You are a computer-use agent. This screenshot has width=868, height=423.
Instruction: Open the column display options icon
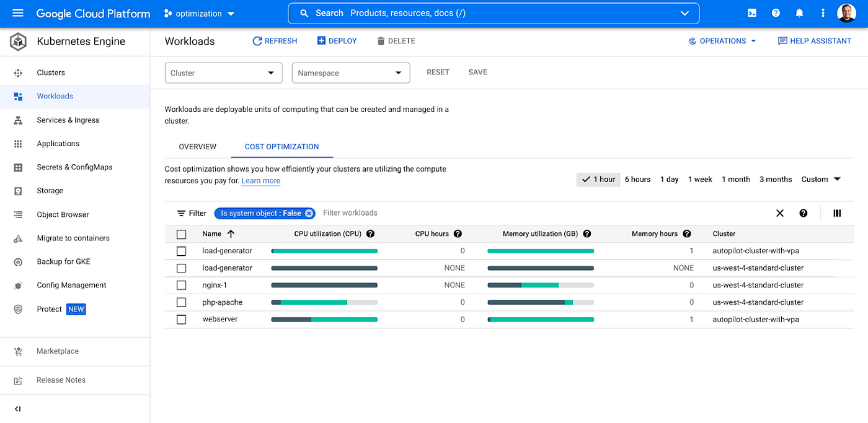(837, 213)
